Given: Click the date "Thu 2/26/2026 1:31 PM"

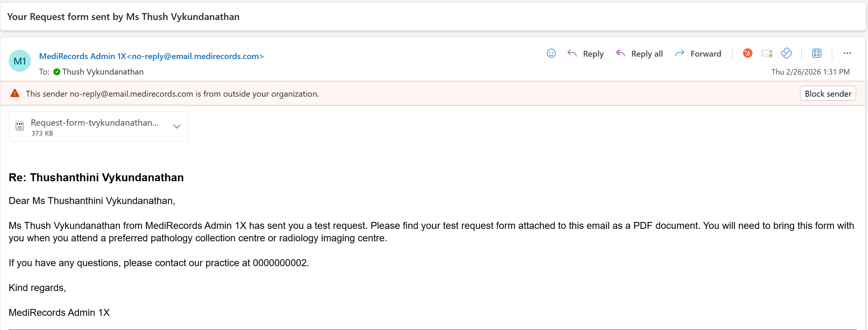Looking at the screenshot, I should pos(811,72).
